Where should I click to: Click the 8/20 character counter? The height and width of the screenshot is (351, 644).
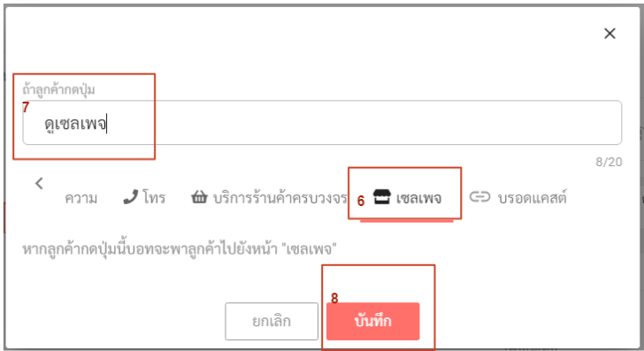point(609,162)
